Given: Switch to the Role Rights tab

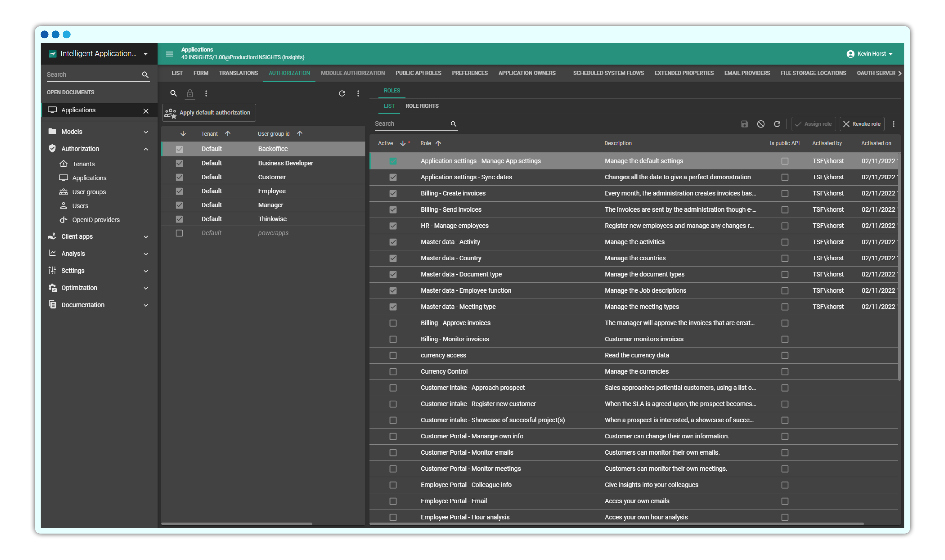Looking at the screenshot, I should (x=422, y=106).
